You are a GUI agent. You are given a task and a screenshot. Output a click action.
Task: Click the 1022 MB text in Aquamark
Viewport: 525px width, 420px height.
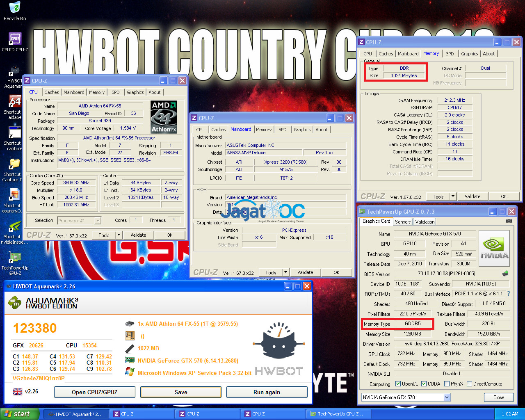[148, 348]
